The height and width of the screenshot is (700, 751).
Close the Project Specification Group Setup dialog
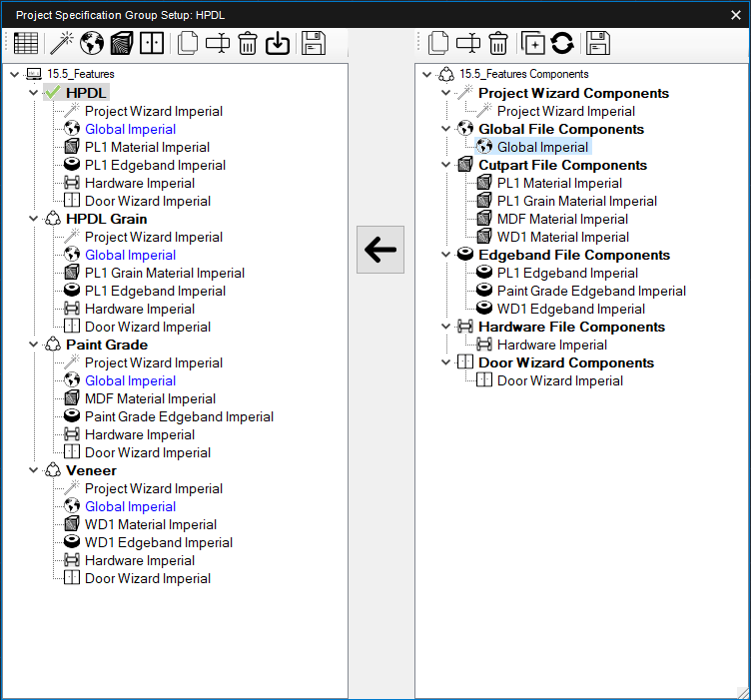[x=736, y=15]
